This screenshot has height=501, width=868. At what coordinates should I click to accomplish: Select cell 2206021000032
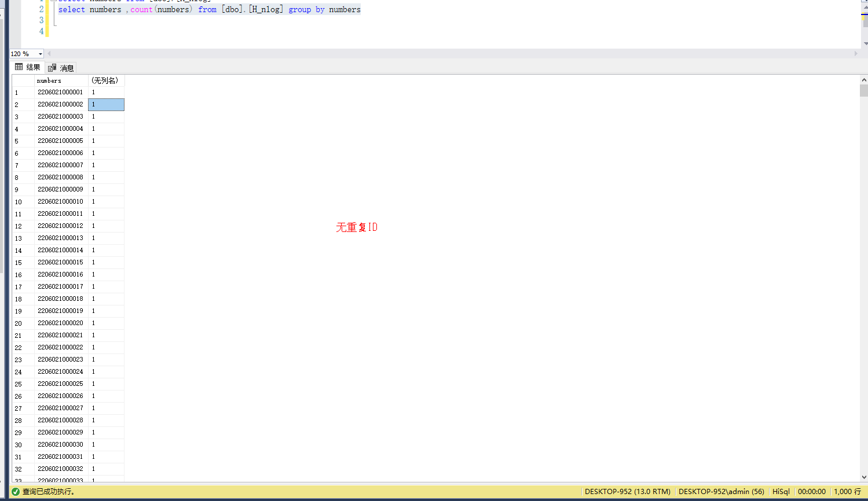pyautogui.click(x=61, y=469)
